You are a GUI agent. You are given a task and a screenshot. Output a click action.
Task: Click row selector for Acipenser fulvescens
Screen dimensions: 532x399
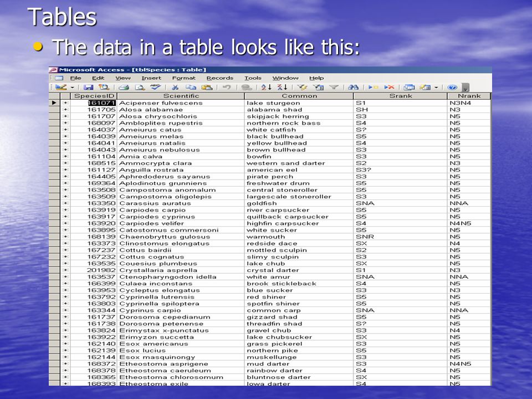tap(54, 103)
